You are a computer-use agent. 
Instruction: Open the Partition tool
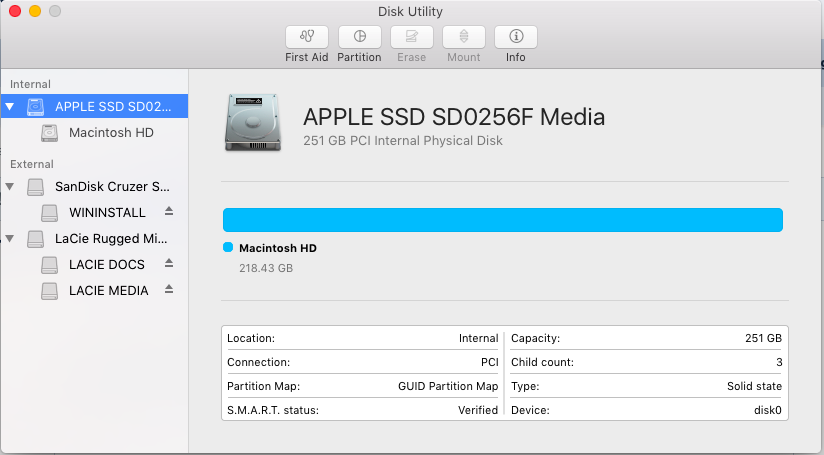click(359, 37)
